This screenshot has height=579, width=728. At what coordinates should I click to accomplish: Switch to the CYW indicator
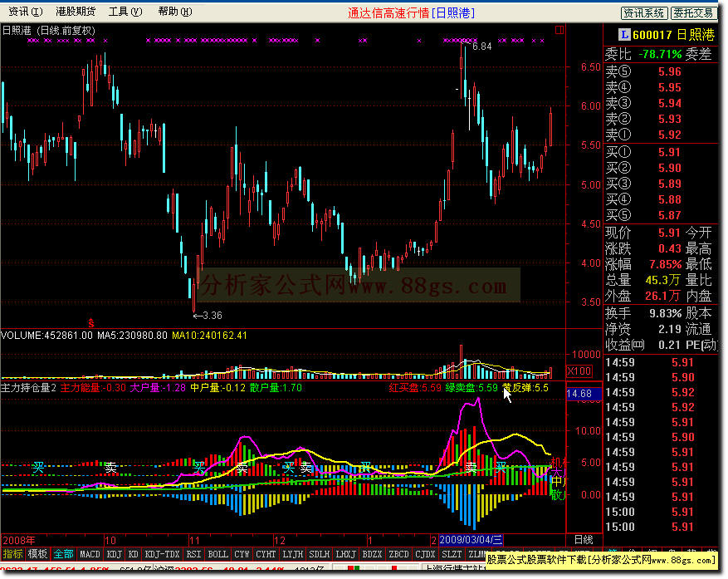click(242, 554)
